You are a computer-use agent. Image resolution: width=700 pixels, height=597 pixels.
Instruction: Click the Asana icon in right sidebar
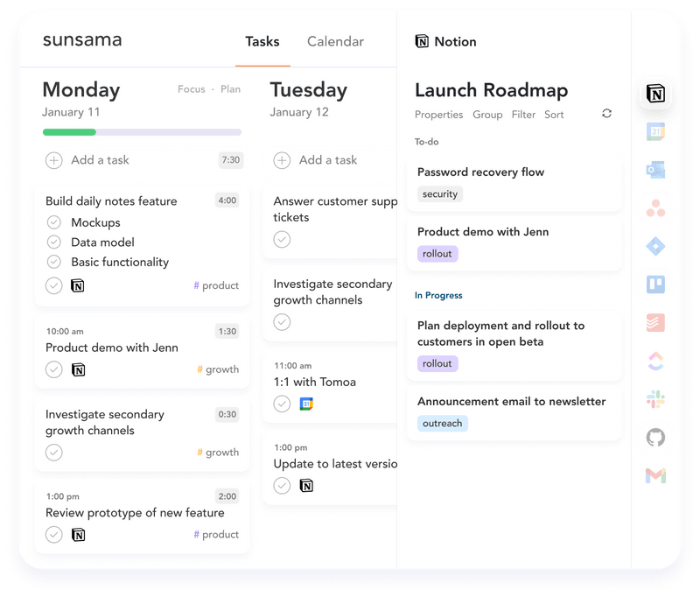click(655, 207)
